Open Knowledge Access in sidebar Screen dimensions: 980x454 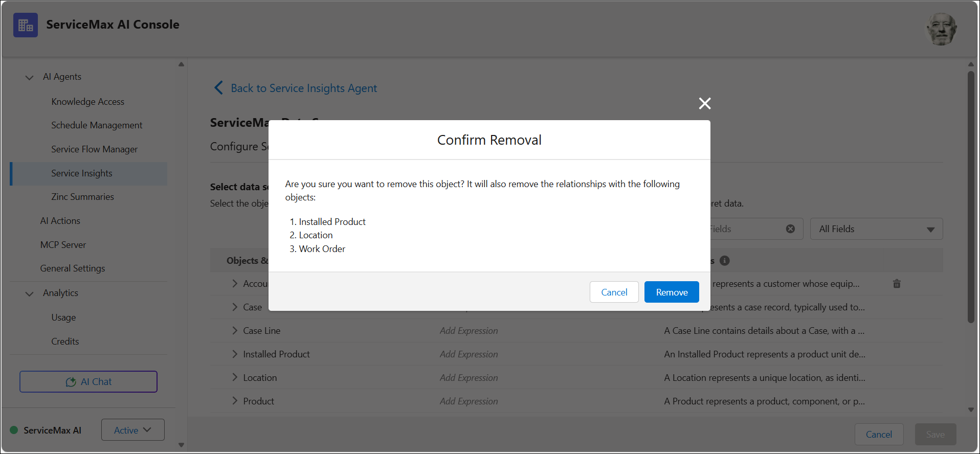click(87, 102)
